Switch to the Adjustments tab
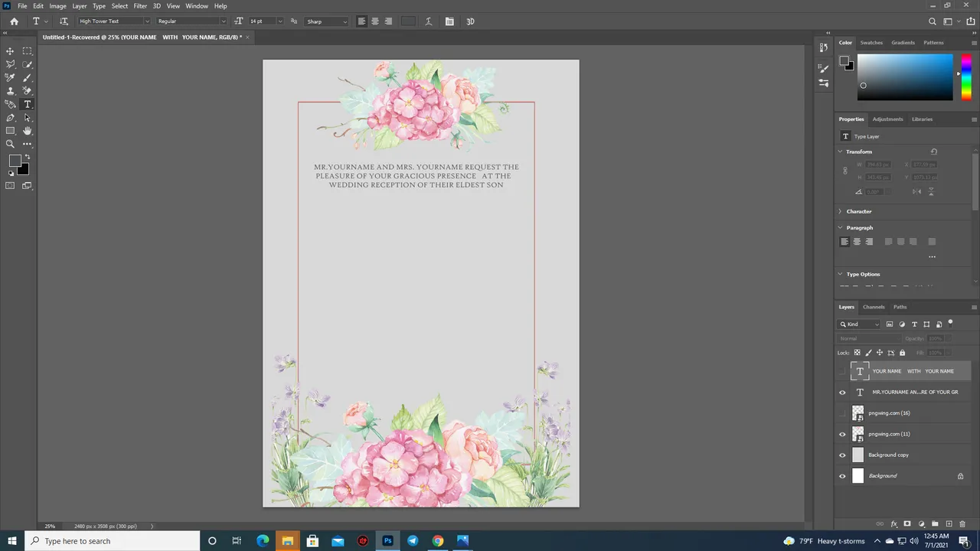Viewport: 980px width, 551px height. tap(888, 119)
